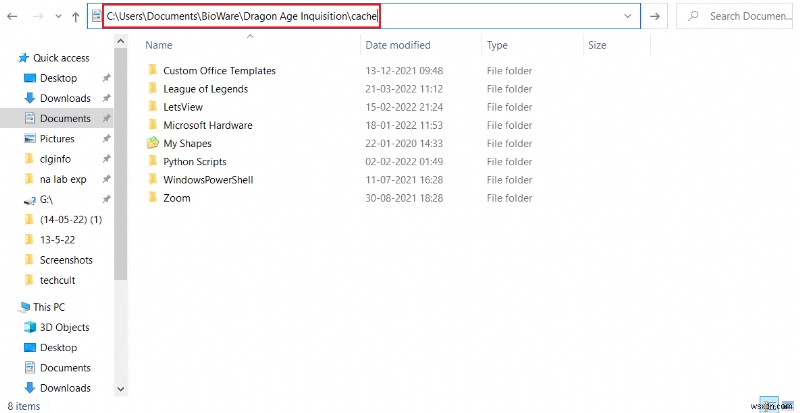Select the techcult folder in sidebar

[58, 280]
